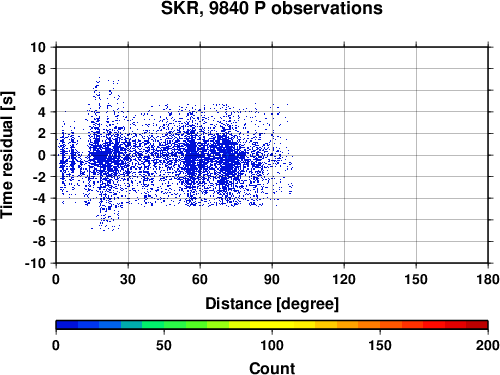Click the dense data cluster near 60 degrees

[x=192, y=157]
